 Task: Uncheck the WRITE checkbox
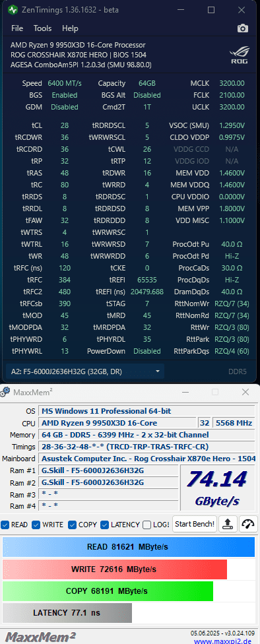(x=36, y=525)
